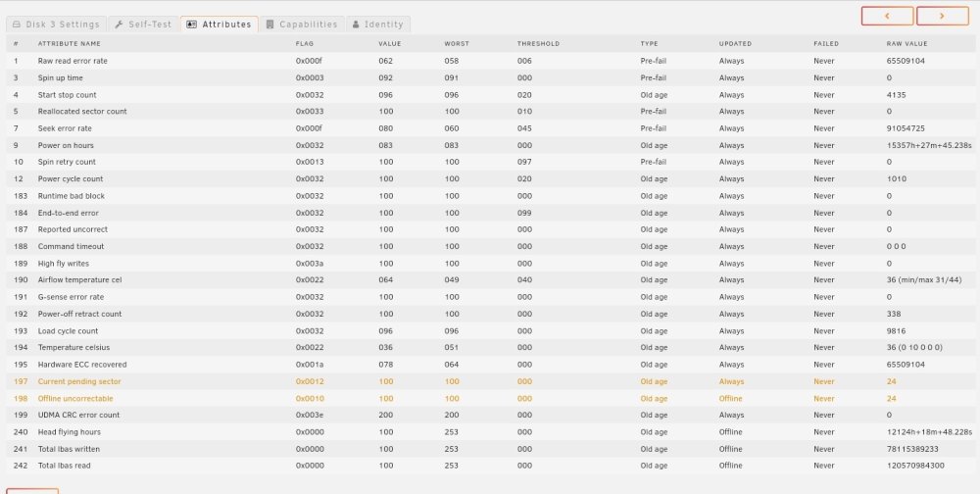This screenshot has height=494, width=980.
Task: Click raw value 9816 for Load cycle count
Action: click(896, 330)
